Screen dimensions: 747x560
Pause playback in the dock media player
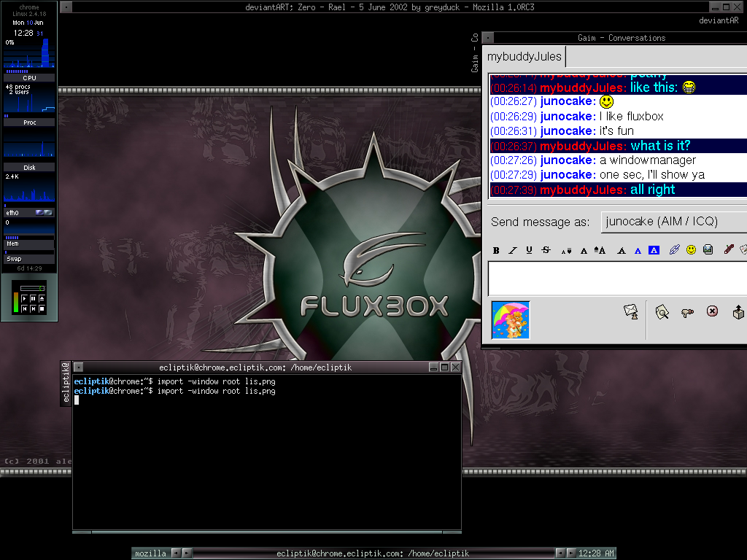point(33,299)
